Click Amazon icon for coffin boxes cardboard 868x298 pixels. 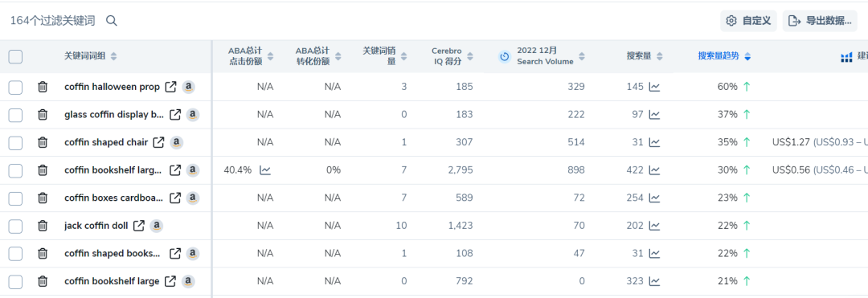[x=192, y=198]
